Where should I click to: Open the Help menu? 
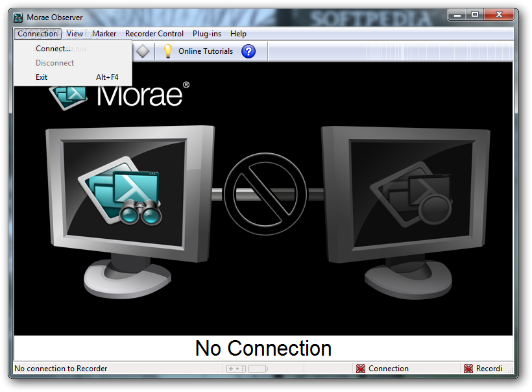pyautogui.click(x=238, y=34)
